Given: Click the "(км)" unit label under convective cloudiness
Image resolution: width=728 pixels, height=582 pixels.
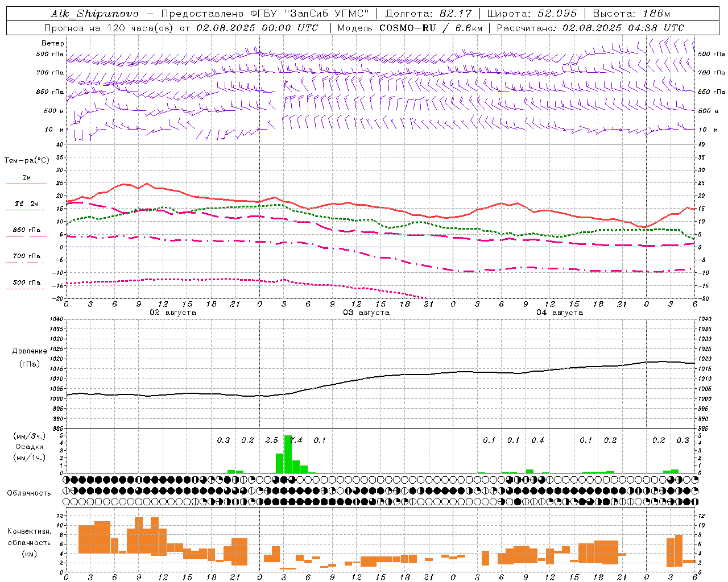Looking at the screenshot, I should pyautogui.click(x=29, y=554).
